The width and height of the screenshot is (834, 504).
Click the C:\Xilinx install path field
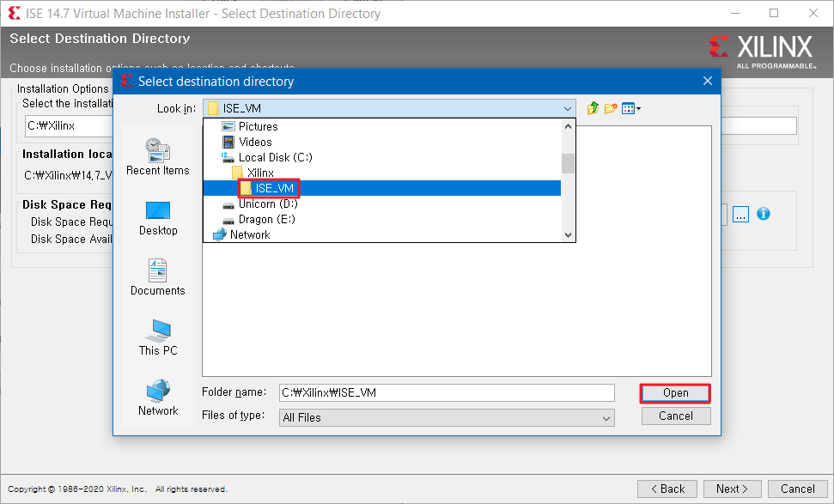pyautogui.click(x=70, y=126)
